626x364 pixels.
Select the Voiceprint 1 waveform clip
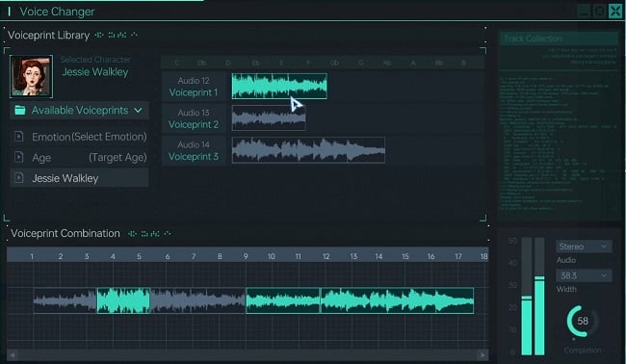click(x=279, y=86)
